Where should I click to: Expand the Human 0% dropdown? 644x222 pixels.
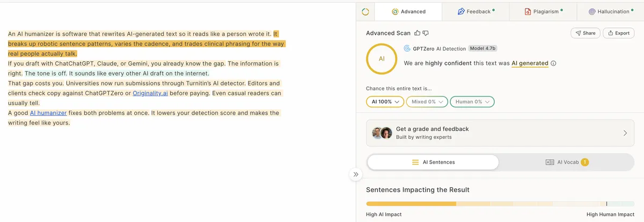pos(472,101)
